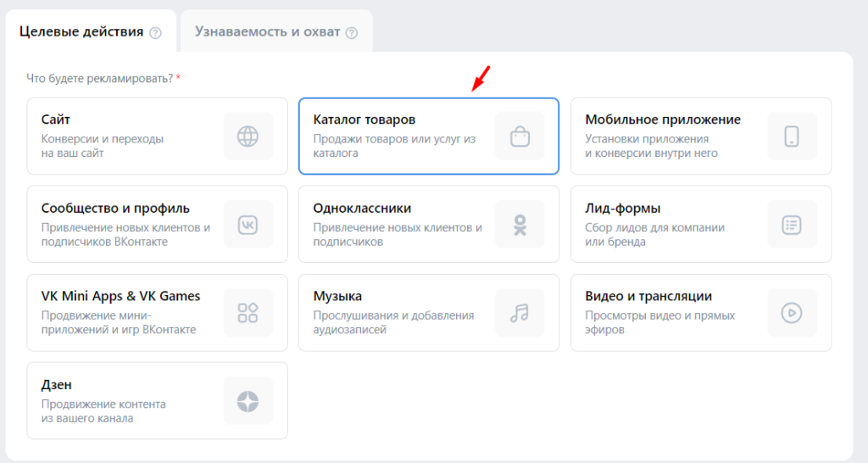Screen dimensions: 868x463
Task: Open help tooltip next to Целевые действия
Action: tap(156, 33)
